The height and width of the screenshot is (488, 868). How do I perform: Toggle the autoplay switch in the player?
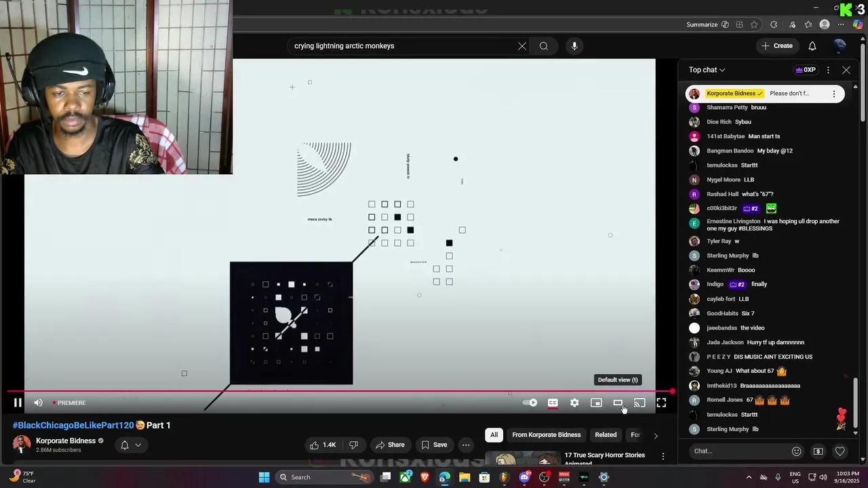530,403
